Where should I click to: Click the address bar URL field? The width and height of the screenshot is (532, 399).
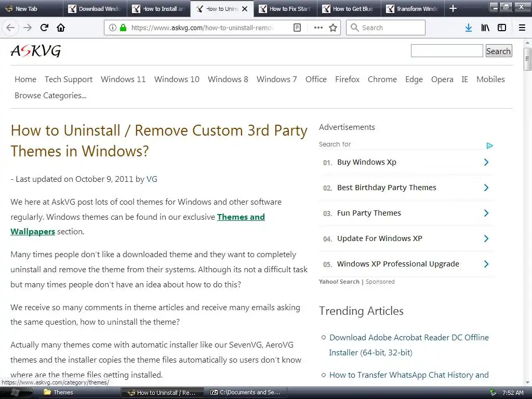[202, 28]
